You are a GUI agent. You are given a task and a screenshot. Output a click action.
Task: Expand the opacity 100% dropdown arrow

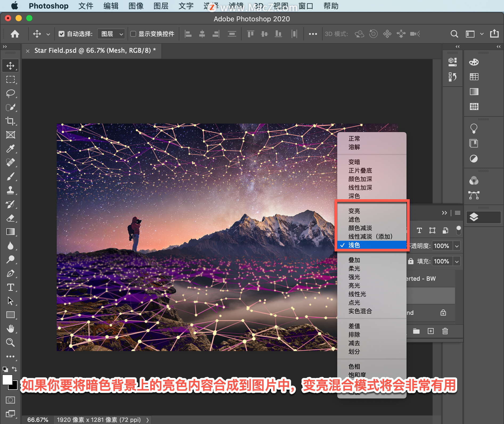pyautogui.click(x=457, y=246)
